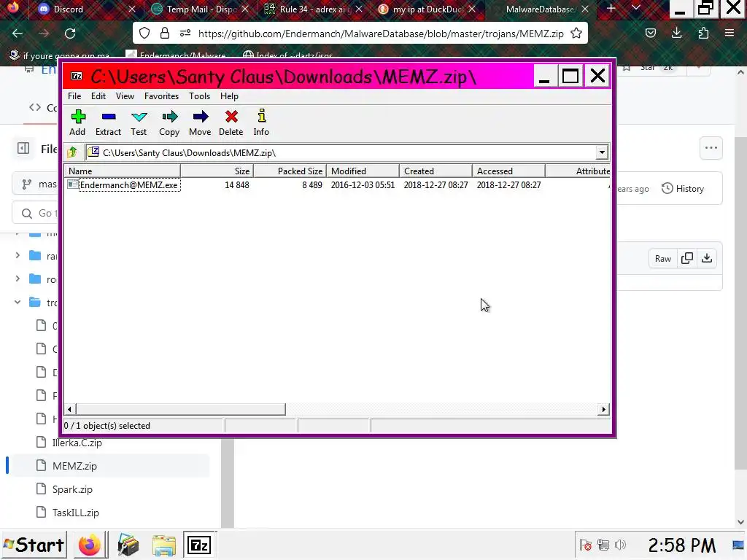Click the 7-Zip horizontal scrollbar right arrow
This screenshot has width=747, height=560.
603,410
